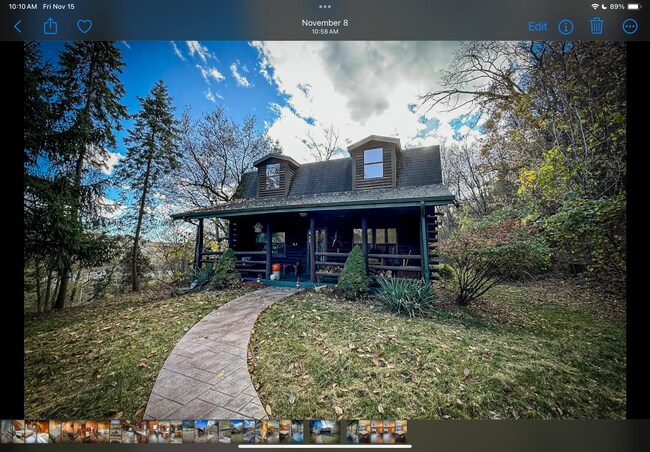Image resolution: width=650 pixels, height=452 pixels.
Task: Open the More options ellipsis menu
Action: pyautogui.click(x=629, y=26)
